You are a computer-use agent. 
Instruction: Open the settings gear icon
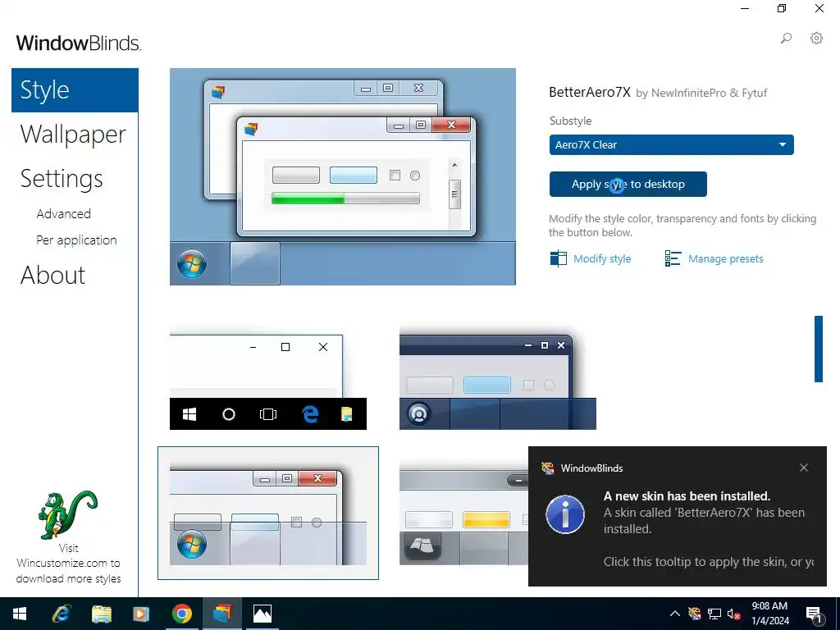click(x=816, y=38)
